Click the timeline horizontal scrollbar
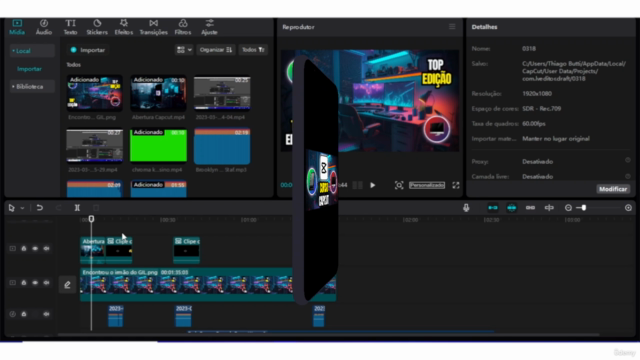 (x=329, y=335)
